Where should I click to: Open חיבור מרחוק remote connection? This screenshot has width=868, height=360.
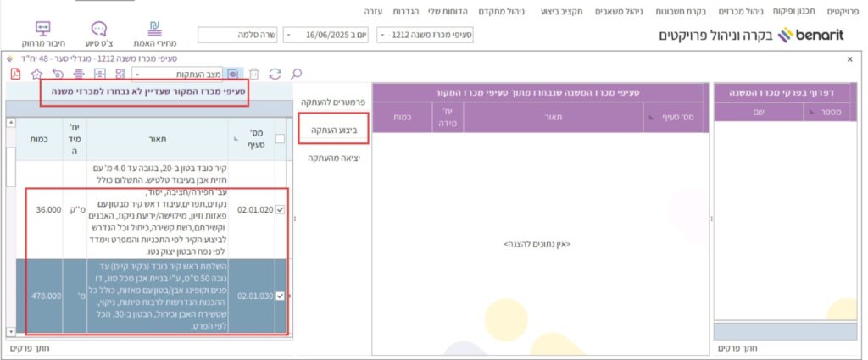(43, 33)
